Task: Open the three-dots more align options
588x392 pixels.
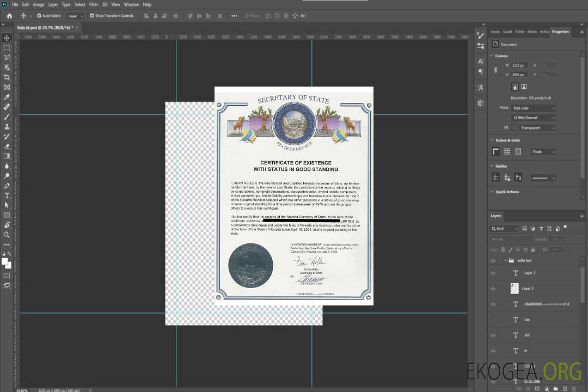Action: (234, 16)
